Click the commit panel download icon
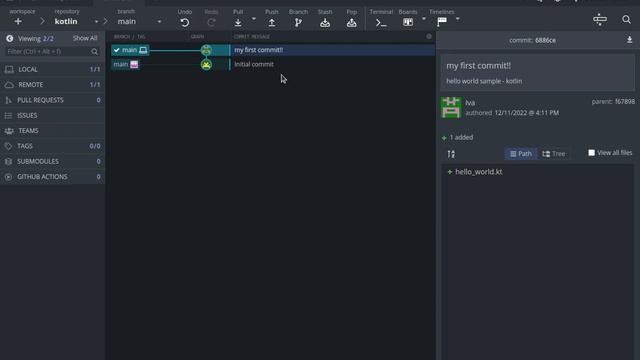Viewport: 640px width, 360px height. (x=629, y=40)
